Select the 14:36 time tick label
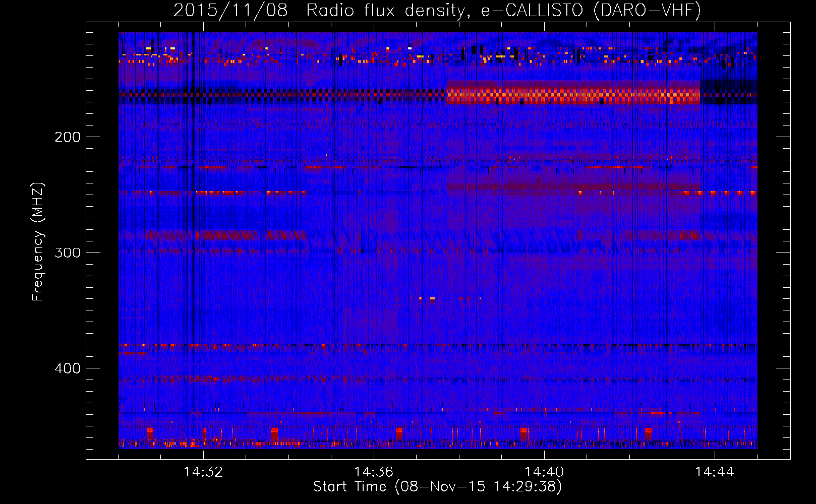This screenshot has height=504, width=816. pyautogui.click(x=374, y=472)
